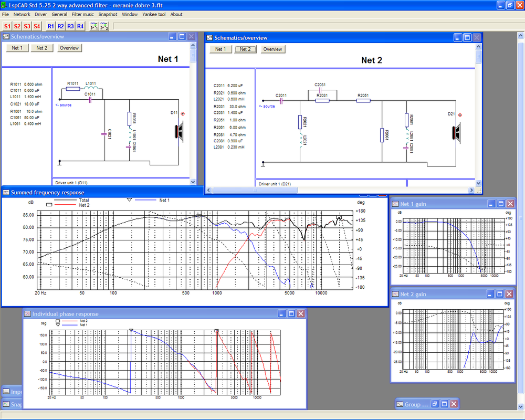Click the scroll down arrow in left schematics window
The height and width of the screenshot is (420, 525).
(193, 182)
